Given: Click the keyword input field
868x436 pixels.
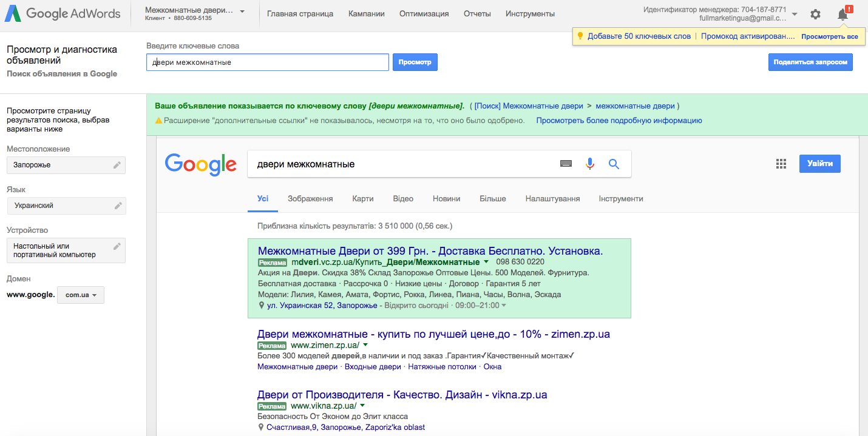Looking at the screenshot, I should coord(268,62).
